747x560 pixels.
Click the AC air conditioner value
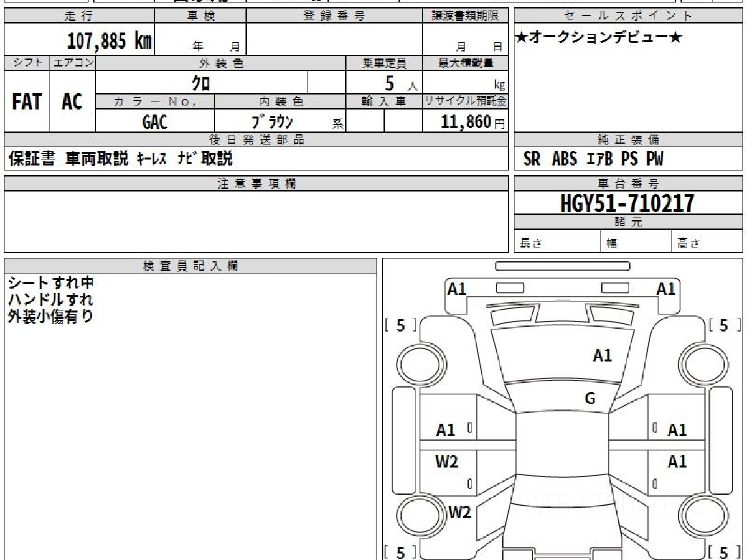72,102
